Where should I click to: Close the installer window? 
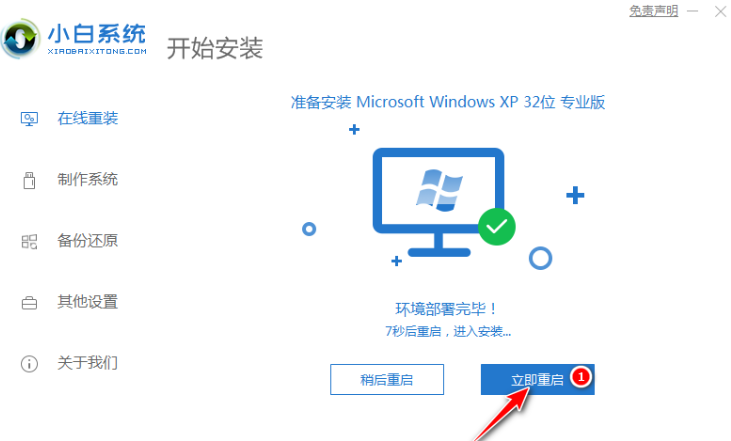720,11
